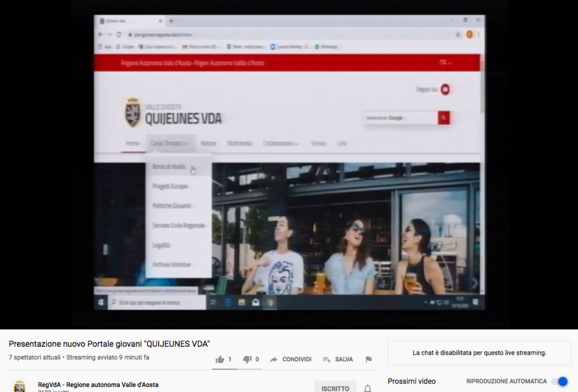Open notification bell settings for channel
This screenshot has height=392, width=578.
367,388
